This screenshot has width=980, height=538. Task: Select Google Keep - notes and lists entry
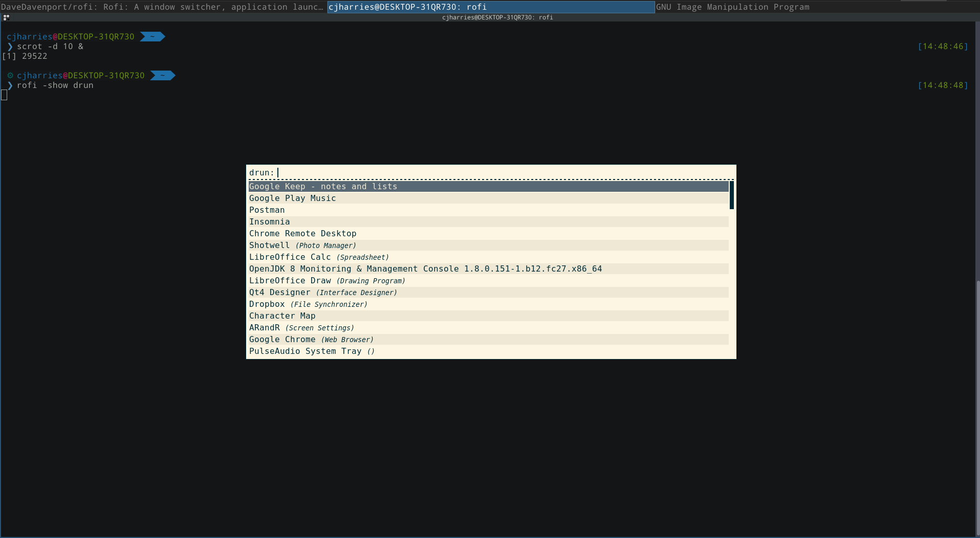point(489,187)
